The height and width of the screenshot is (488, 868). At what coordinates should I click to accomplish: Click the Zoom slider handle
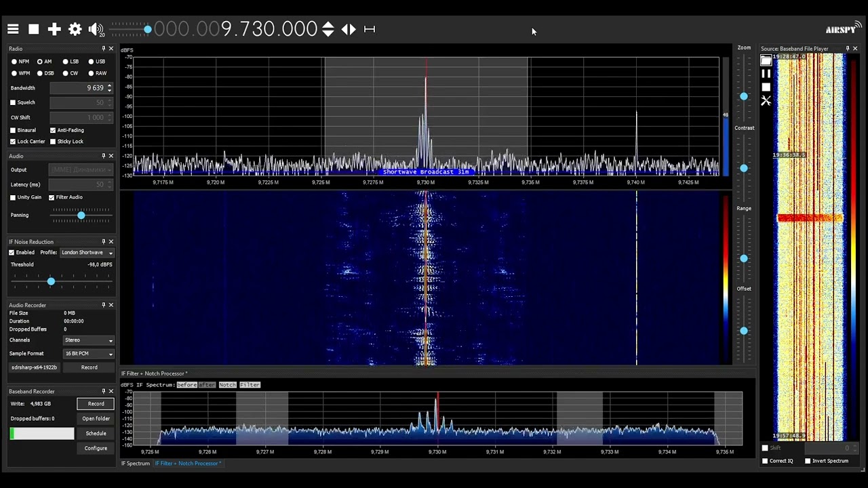pos(744,97)
